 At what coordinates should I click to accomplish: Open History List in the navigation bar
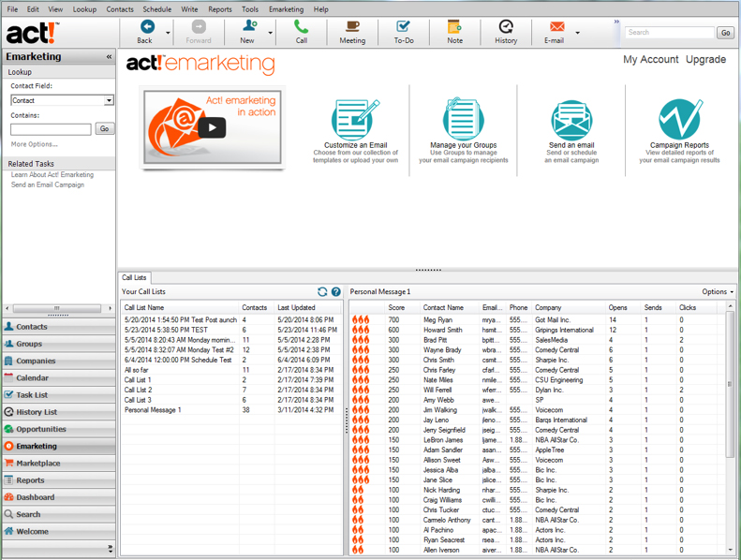coord(59,412)
